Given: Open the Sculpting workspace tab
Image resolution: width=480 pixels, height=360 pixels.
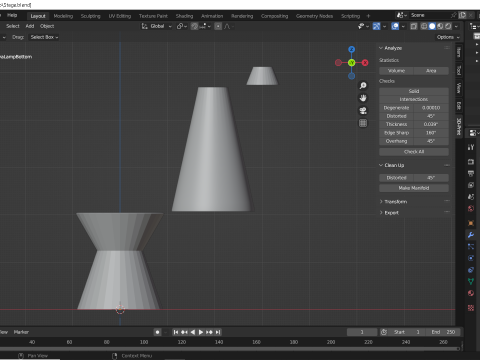Looking at the screenshot, I should point(90,16).
